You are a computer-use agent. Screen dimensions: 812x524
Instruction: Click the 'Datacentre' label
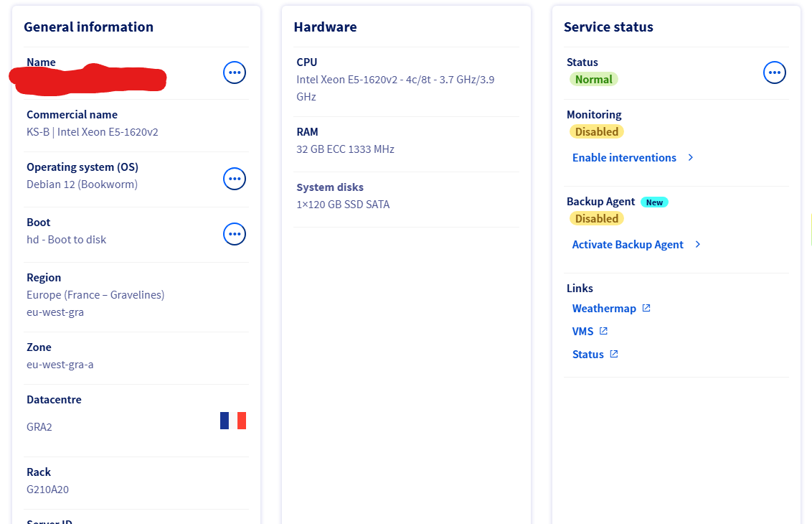pyautogui.click(x=54, y=400)
